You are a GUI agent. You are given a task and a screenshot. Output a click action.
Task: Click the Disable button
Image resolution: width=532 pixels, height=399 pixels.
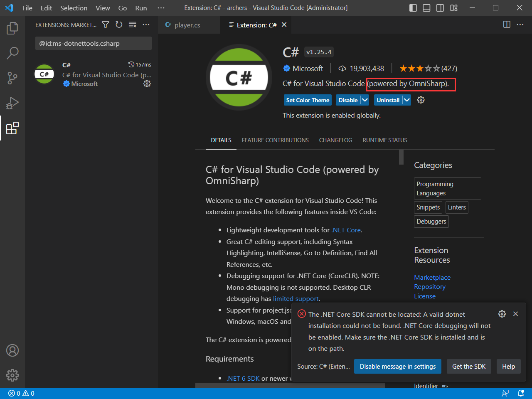click(348, 100)
